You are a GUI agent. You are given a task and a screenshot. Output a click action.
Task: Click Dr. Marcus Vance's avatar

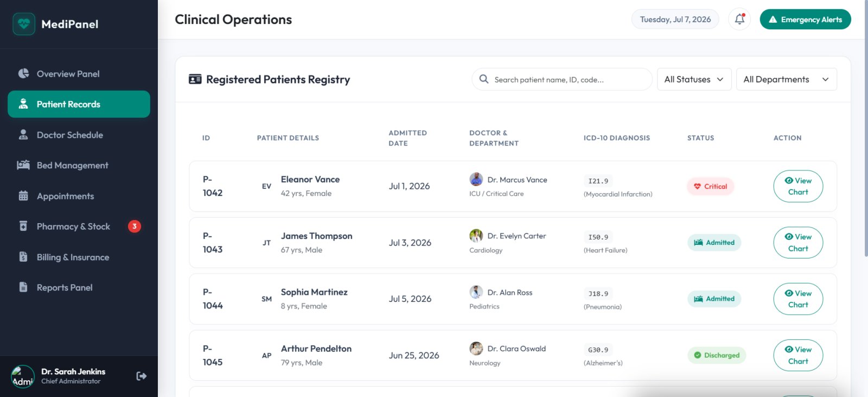pyautogui.click(x=476, y=179)
